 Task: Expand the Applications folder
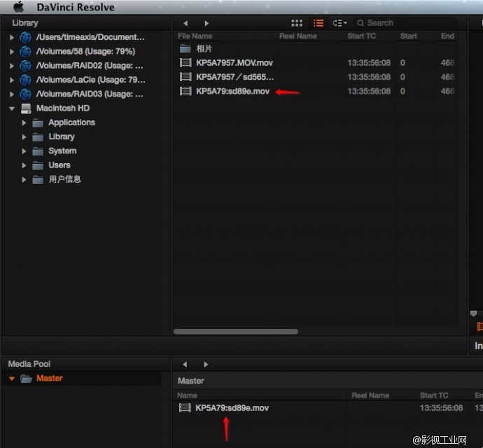(x=24, y=122)
